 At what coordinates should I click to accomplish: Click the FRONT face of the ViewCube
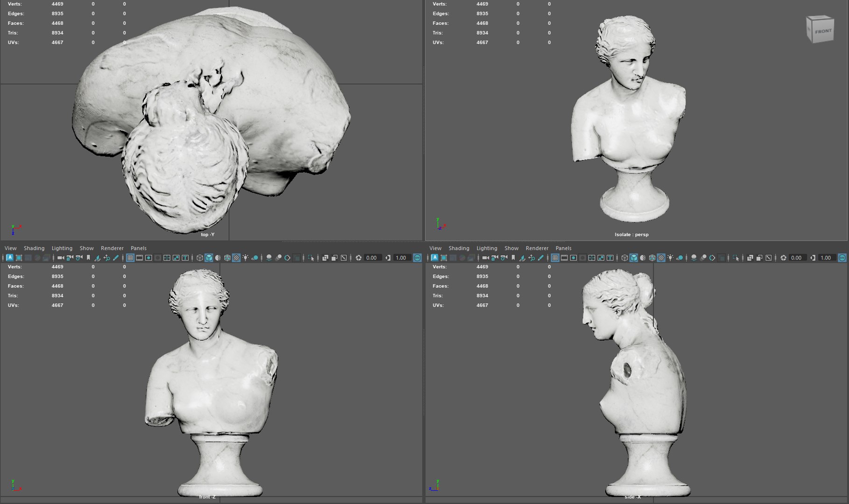point(823,31)
